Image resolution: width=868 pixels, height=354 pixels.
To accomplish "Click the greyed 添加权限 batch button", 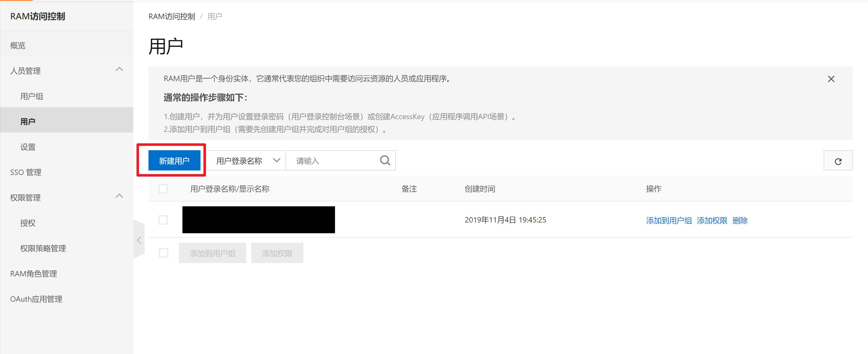I will [x=277, y=253].
